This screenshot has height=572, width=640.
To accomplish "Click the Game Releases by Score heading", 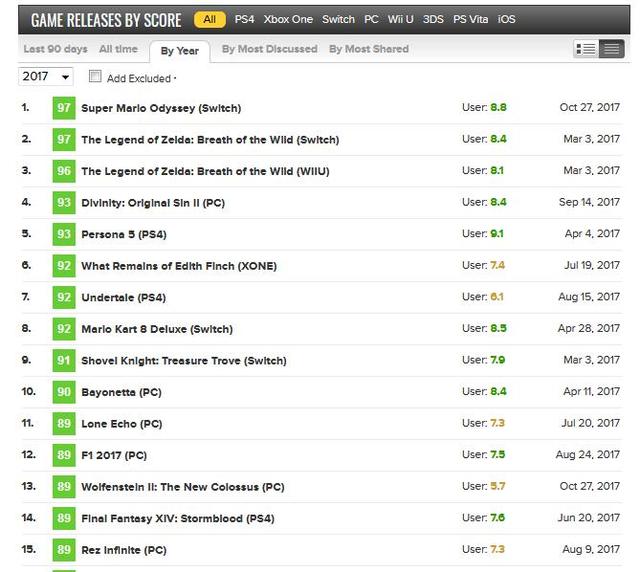I will (x=106, y=20).
